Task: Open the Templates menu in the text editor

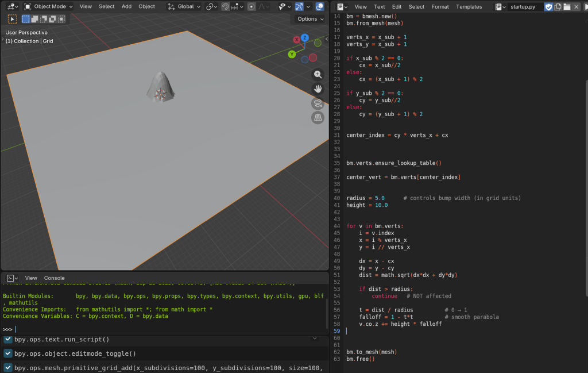Action: [x=469, y=7]
